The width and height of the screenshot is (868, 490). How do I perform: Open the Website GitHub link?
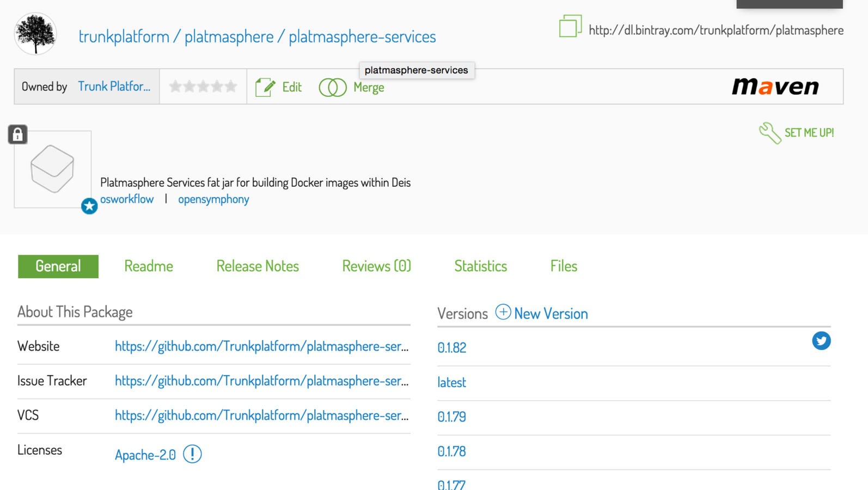pos(261,346)
